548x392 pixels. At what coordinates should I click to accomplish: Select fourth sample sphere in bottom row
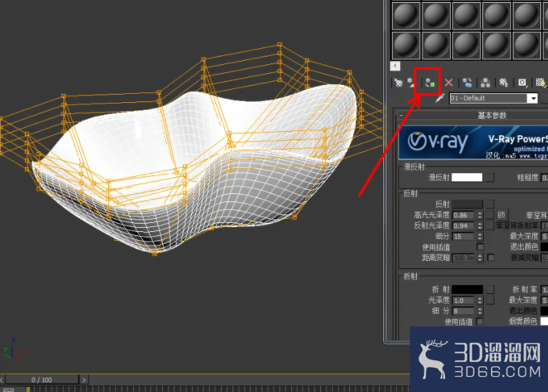[x=496, y=46]
